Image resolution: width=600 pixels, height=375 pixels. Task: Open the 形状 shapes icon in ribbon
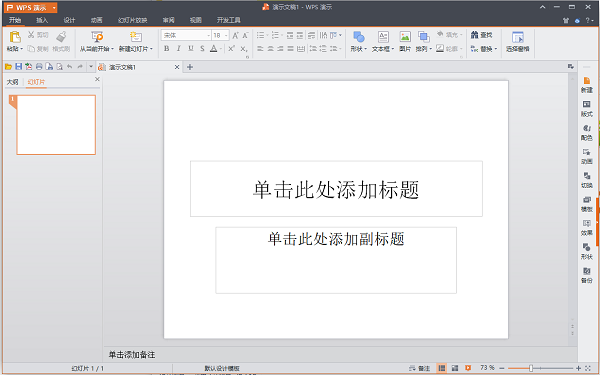359,37
